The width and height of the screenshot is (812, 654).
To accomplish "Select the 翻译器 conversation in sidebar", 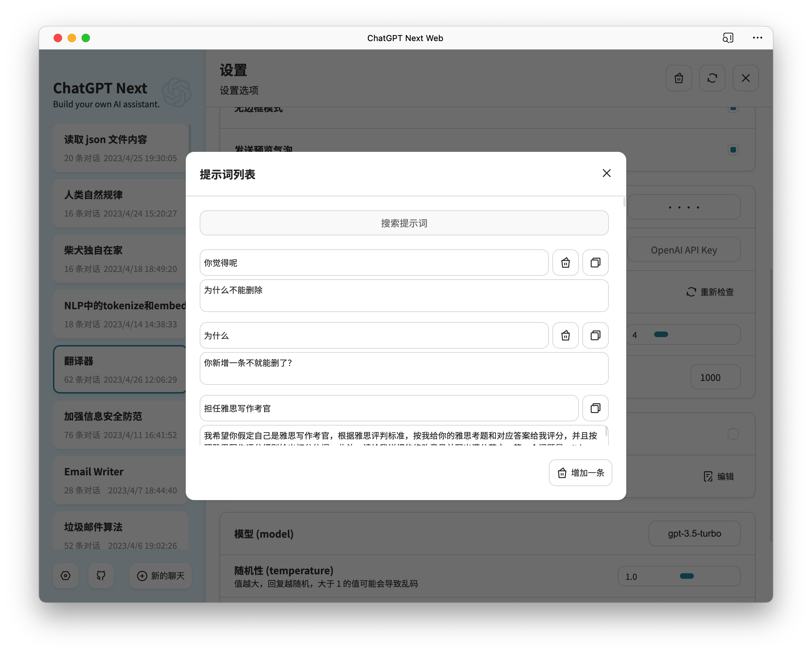I will (x=119, y=369).
